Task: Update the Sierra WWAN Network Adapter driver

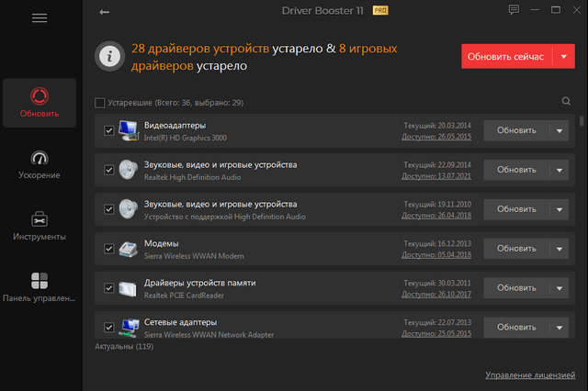Action: [516, 328]
